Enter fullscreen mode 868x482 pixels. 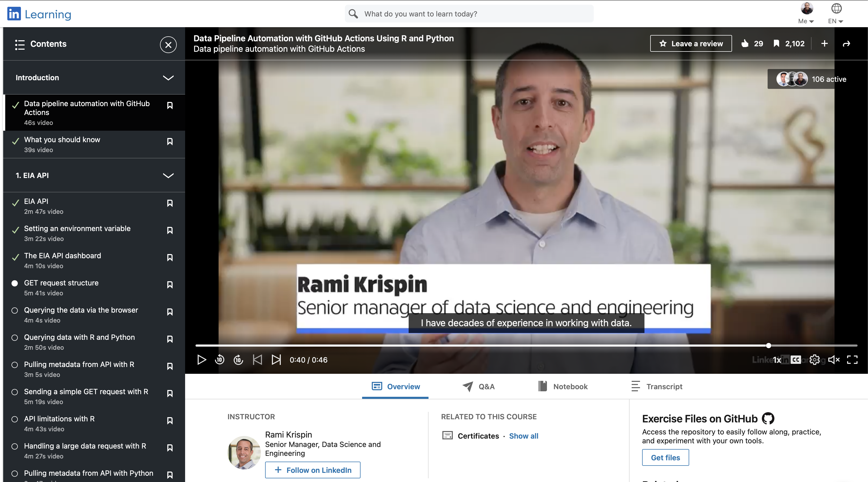click(x=852, y=360)
